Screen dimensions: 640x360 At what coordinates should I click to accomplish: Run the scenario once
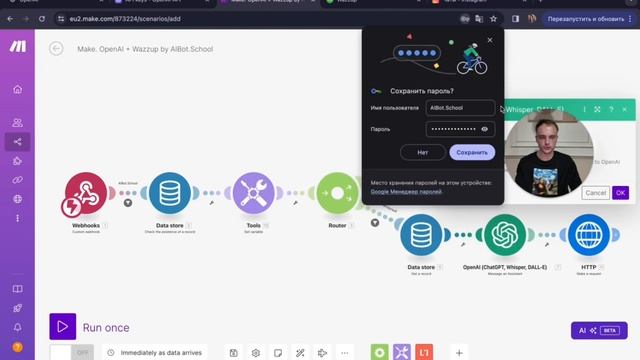(x=62, y=327)
